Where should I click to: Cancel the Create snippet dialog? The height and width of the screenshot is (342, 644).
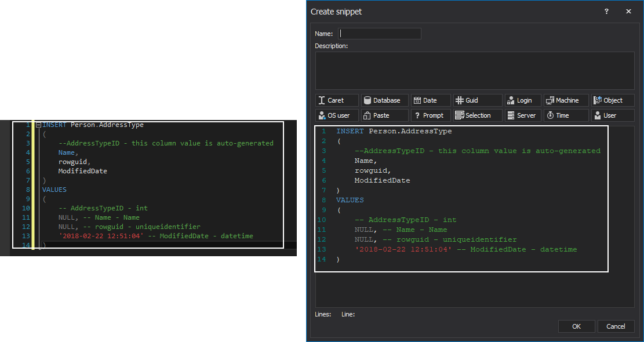point(616,326)
